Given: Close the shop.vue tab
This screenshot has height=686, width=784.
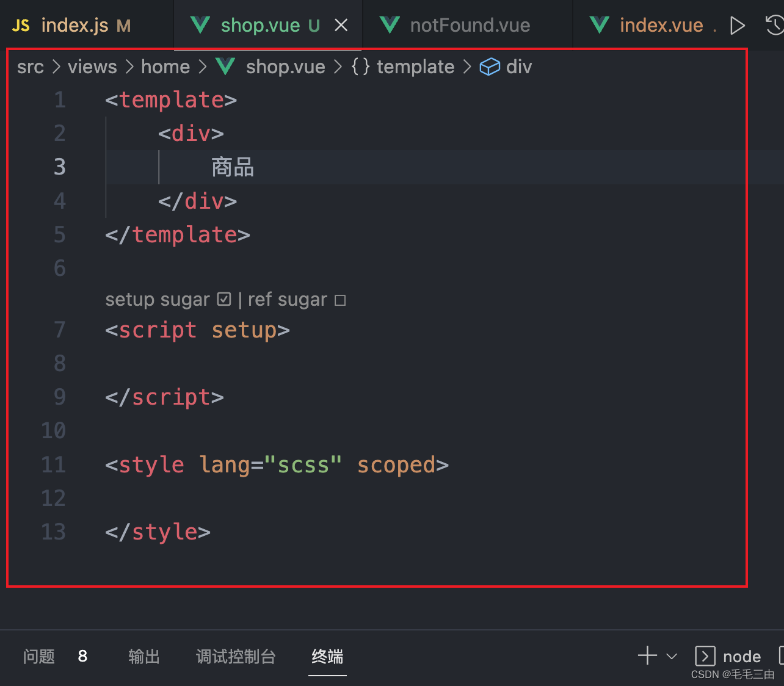Looking at the screenshot, I should coord(341,25).
